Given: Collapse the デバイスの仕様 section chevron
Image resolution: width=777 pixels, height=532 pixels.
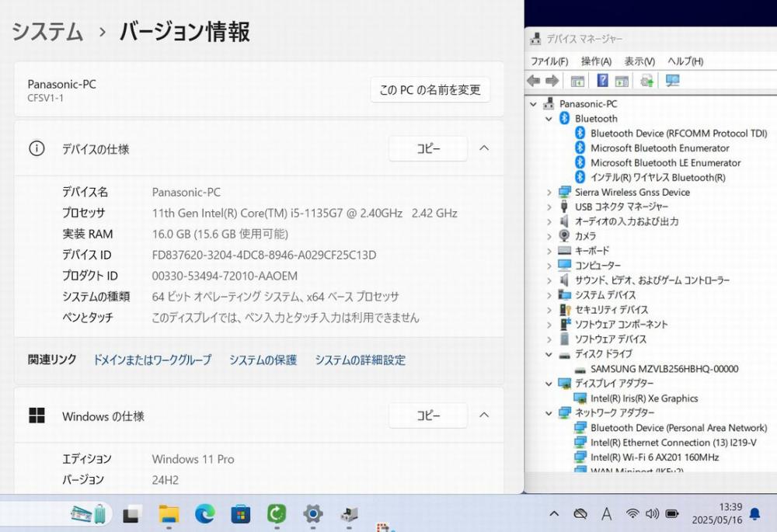Looking at the screenshot, I should [x=484, y=148].
